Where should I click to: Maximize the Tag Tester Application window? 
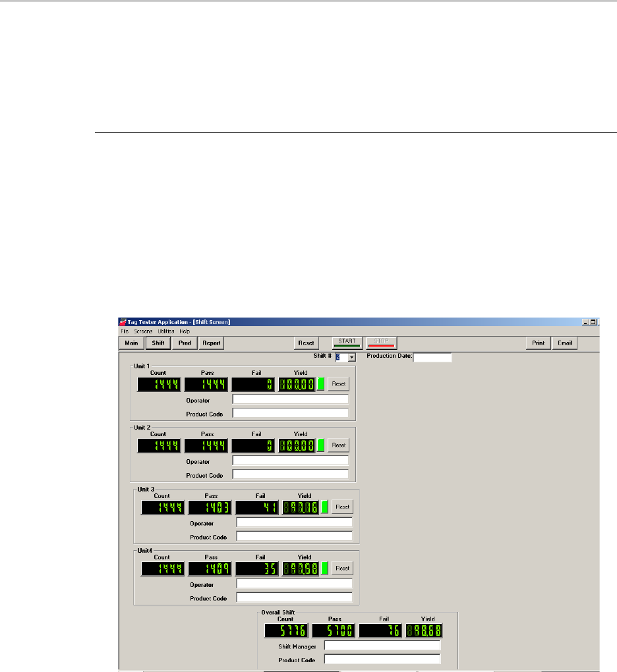pyautogui.click(x=593, y=322)
